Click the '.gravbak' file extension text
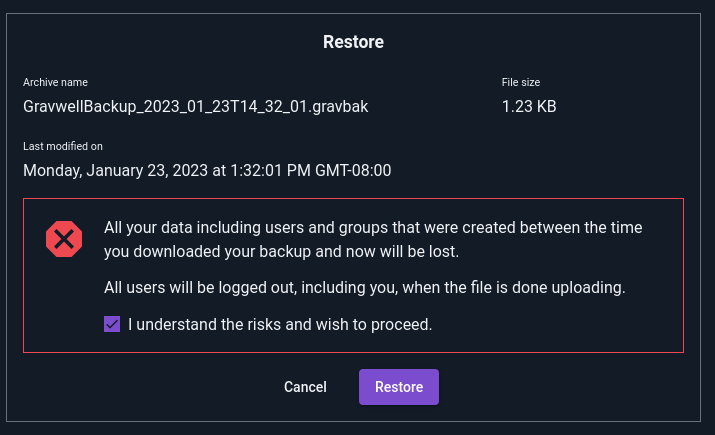 click(x=338, y=106)
